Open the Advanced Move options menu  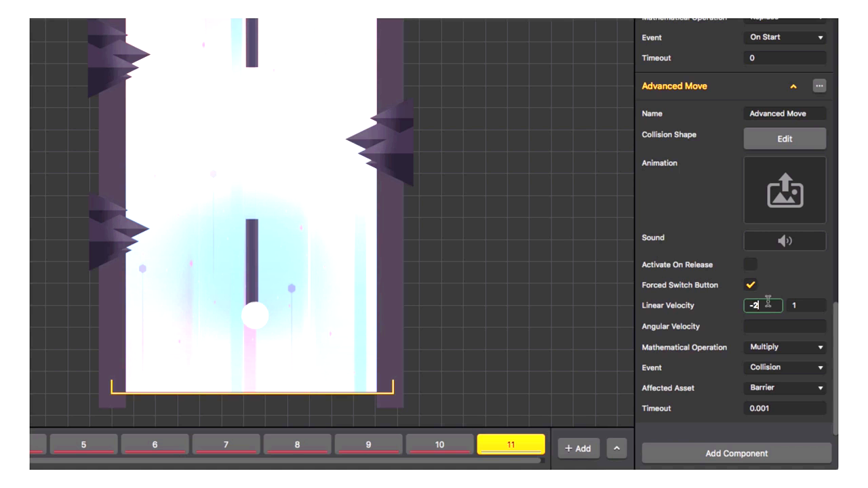819,86
